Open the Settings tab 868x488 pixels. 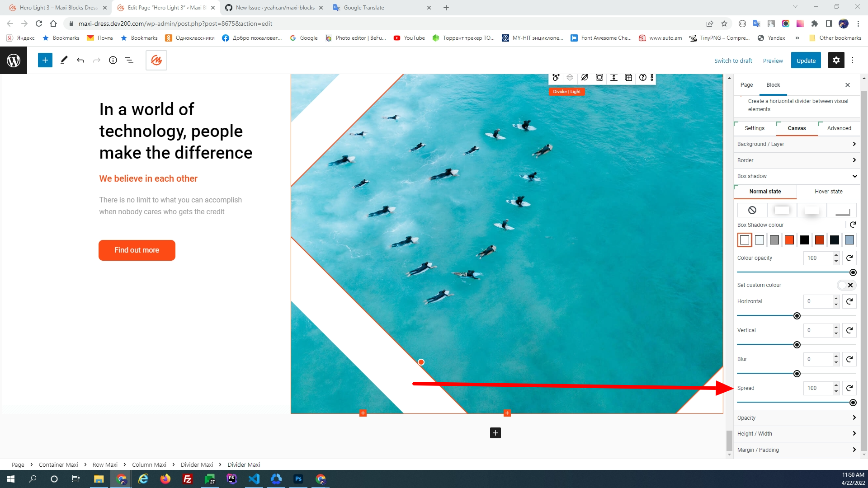click(755, 128)
